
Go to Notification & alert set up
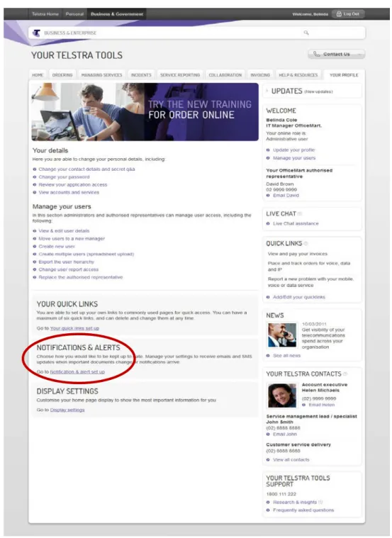click(77, 372)
